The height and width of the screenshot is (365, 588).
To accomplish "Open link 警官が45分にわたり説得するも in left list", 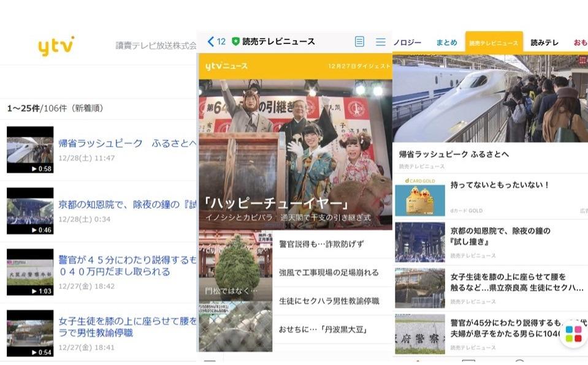I will 128,266.
